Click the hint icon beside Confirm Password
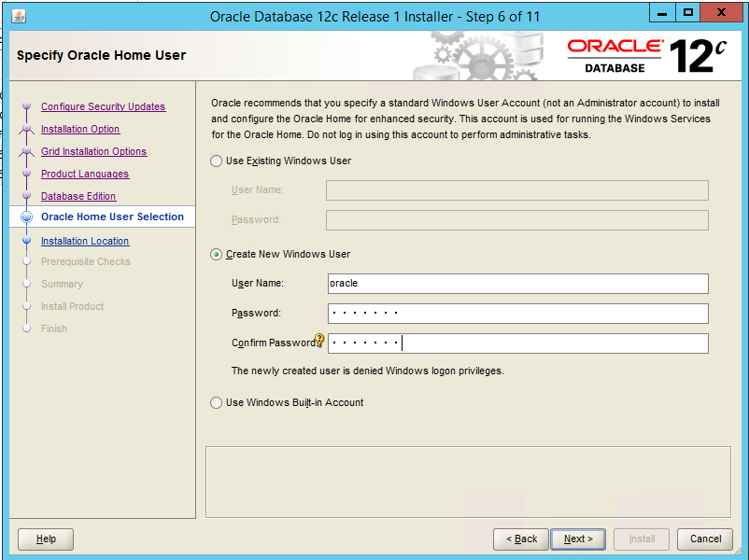The height and width of the screenshot is (560, 749). tap(319, 341)
